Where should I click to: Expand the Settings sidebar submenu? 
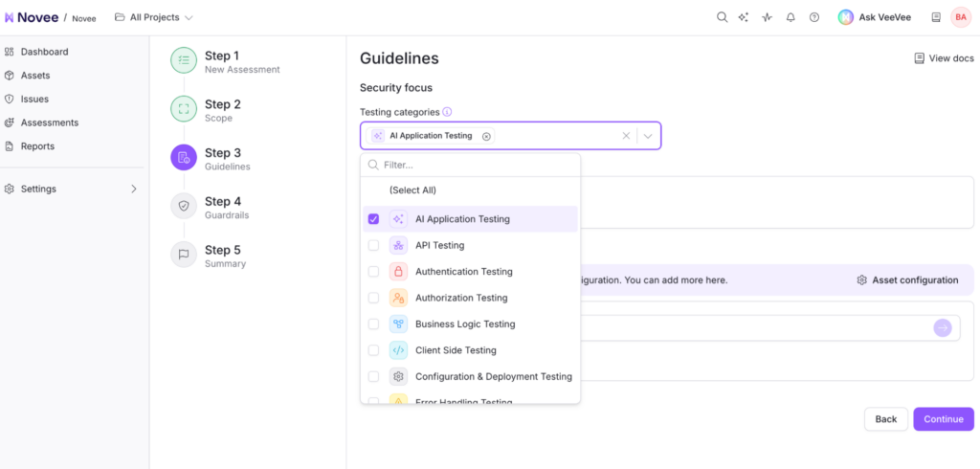(133, 190)
